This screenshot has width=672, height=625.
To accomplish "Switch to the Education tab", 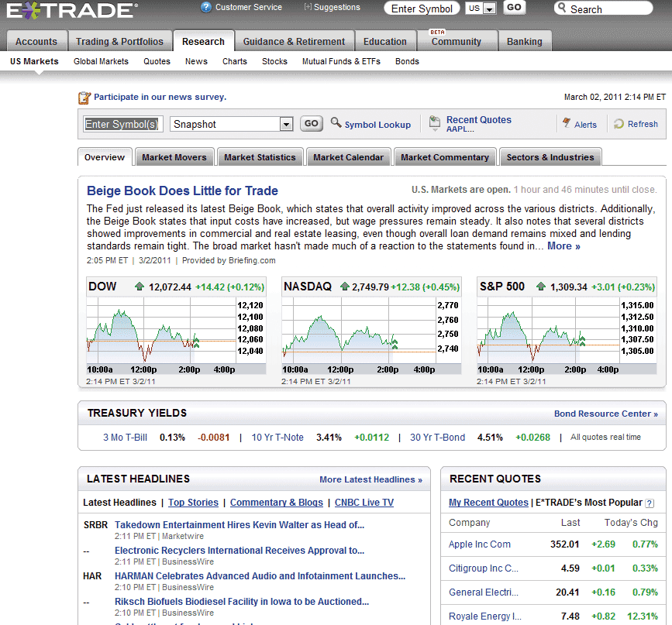I will point(385,42).
